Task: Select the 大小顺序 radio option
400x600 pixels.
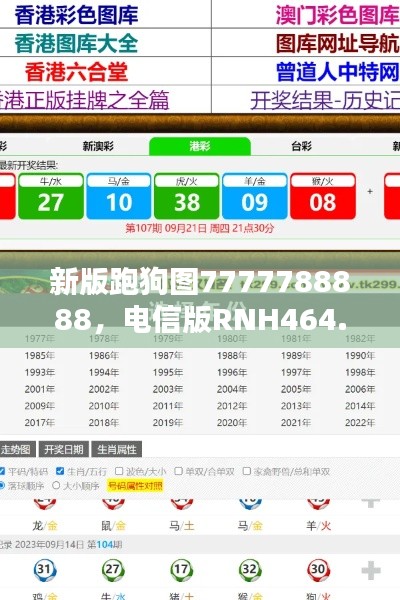Action: [x=56, y=486]
